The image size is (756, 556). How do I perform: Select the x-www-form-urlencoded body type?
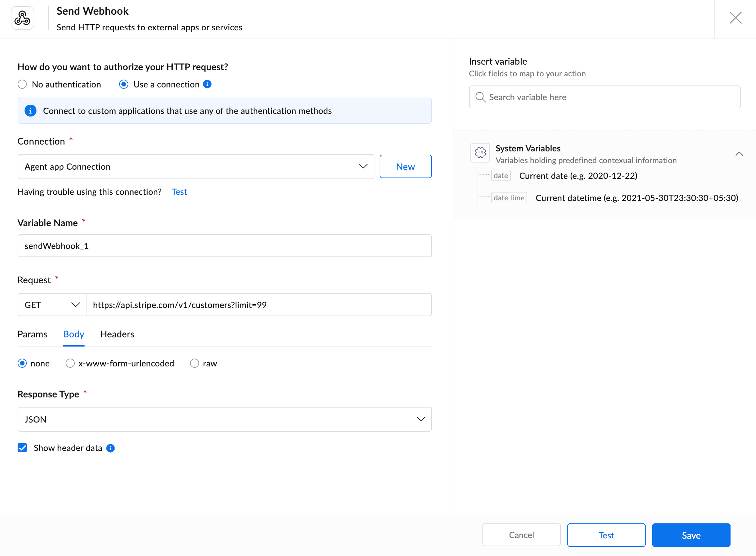point(70,363)
